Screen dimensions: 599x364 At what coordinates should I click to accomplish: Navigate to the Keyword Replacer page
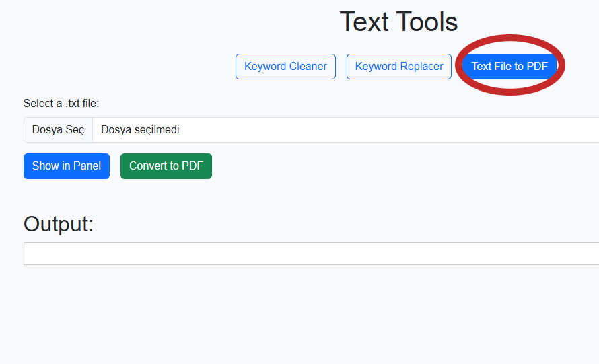coord(398,67)
